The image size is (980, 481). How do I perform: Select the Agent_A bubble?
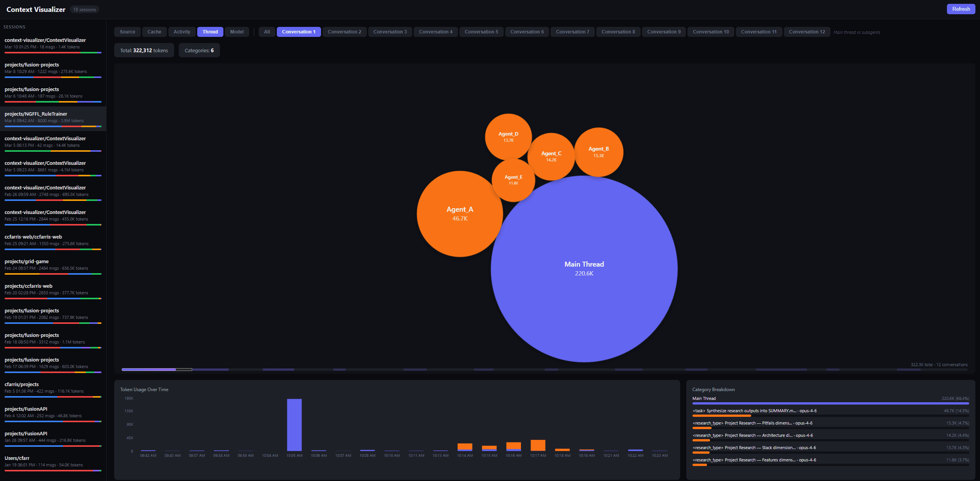click(460, 214)
